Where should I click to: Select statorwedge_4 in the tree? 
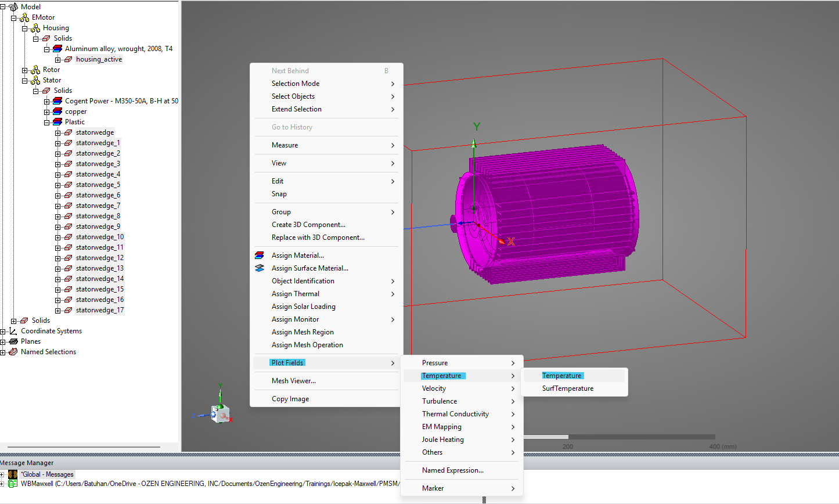[98, 174]
